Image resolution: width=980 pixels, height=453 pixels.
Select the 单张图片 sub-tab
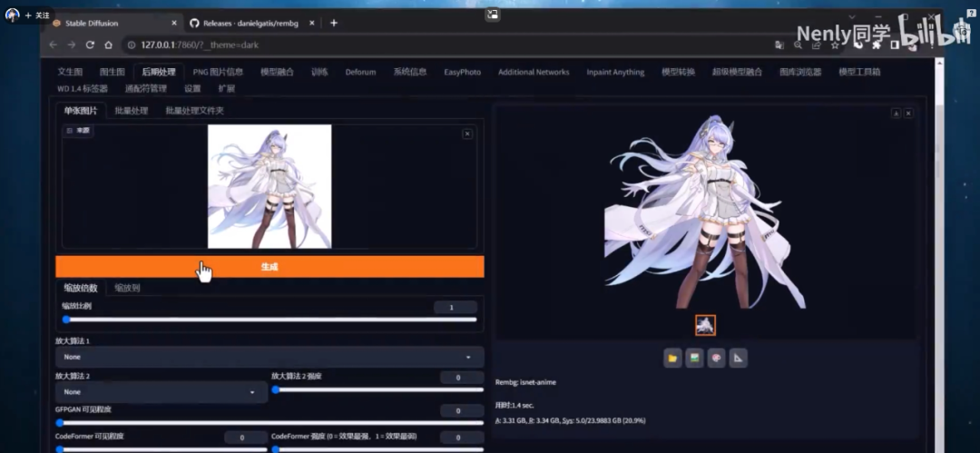(x=81, y=111)
